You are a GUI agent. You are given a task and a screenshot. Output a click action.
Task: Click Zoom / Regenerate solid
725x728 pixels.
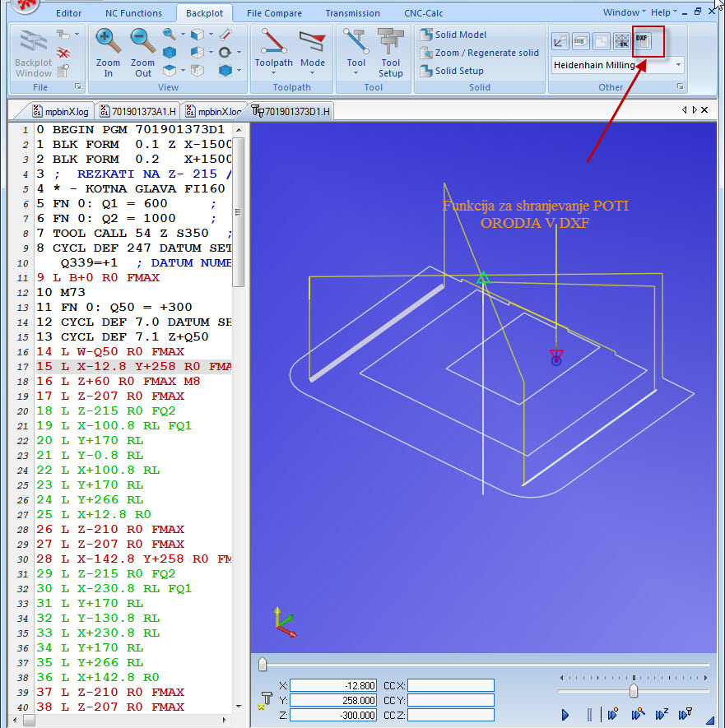(x=479, y=53)
